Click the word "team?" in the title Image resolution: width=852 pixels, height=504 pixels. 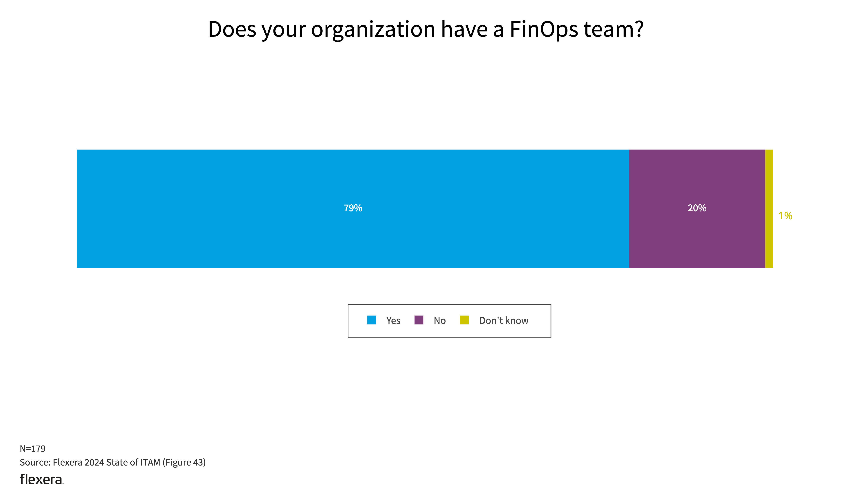[613, 29]
